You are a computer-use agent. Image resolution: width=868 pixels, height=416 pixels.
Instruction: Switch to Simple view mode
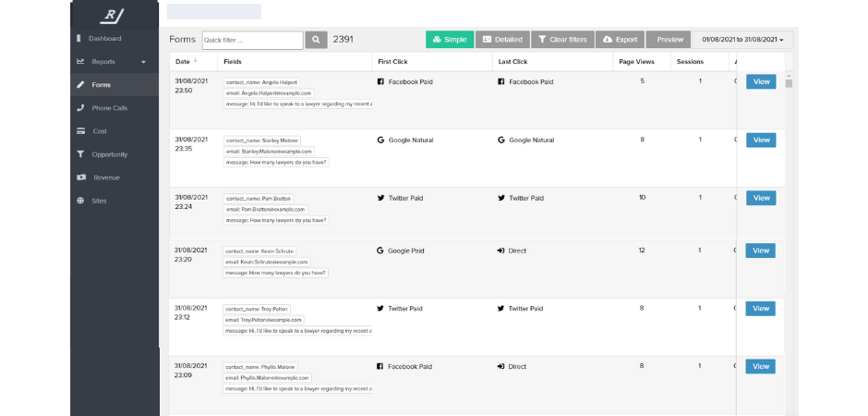coord(450,40)
